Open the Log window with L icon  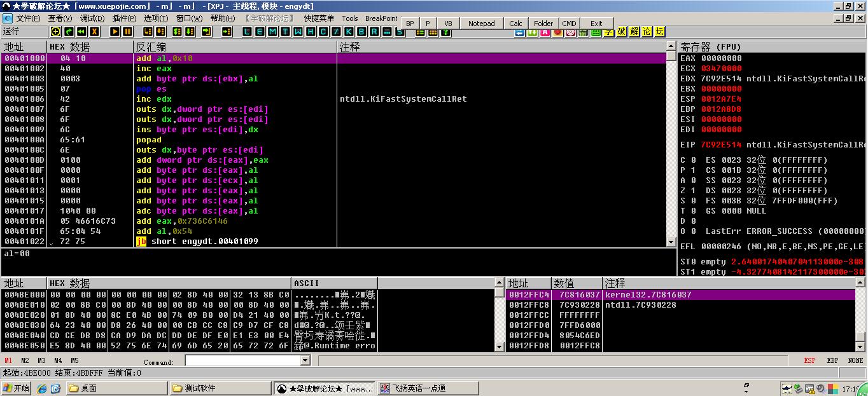[x=247, y=31]
